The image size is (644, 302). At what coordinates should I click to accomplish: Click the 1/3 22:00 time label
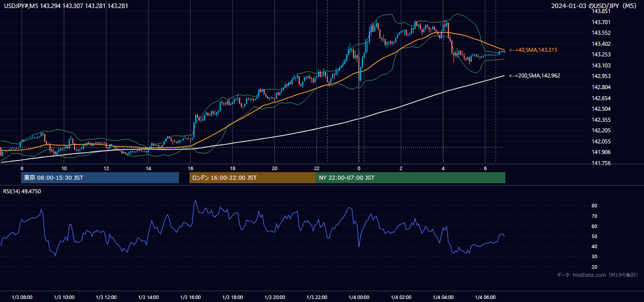tap(316, 297)
